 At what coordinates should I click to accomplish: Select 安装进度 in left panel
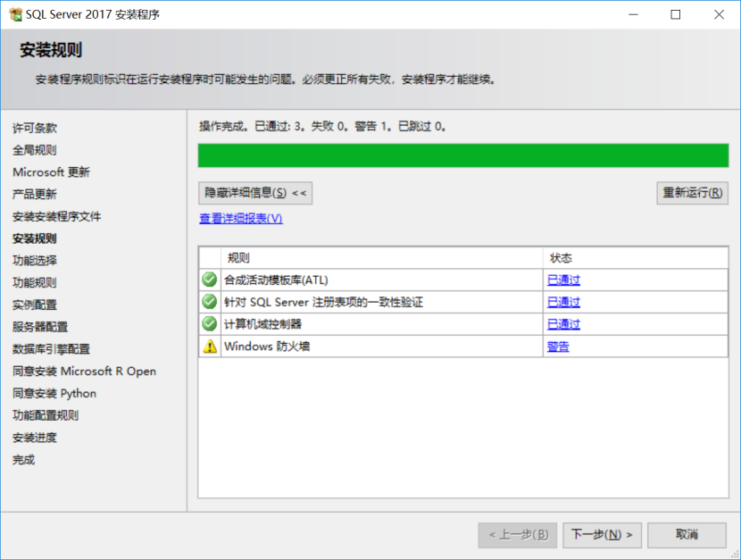tap(35, 437)
